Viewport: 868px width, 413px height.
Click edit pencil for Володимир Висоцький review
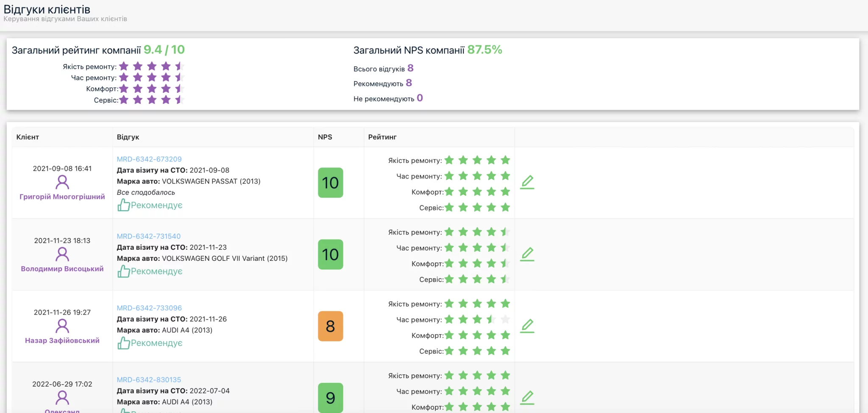(527, 254)
